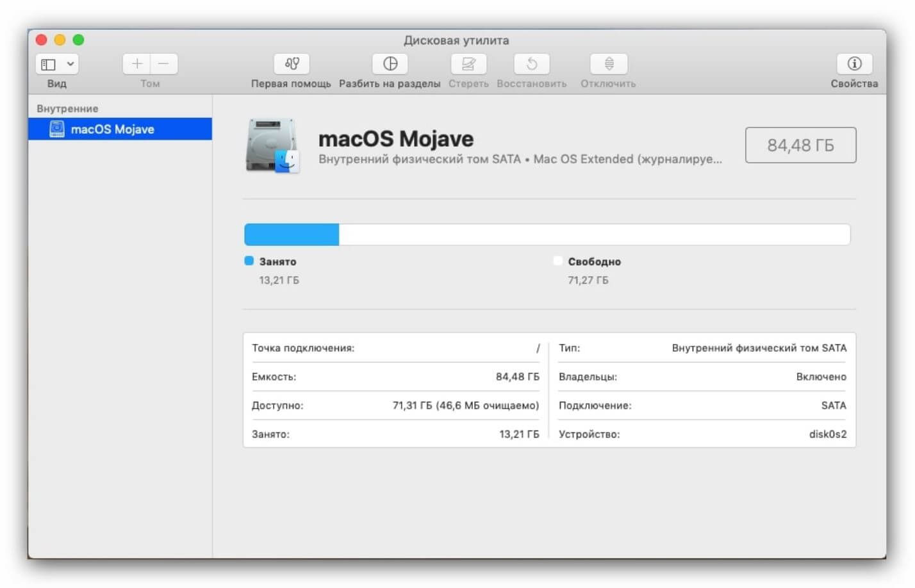Click the white free space bar segment
Image resolution: width=915 pixels, height=588 pixels.
(x=595, y=234)
